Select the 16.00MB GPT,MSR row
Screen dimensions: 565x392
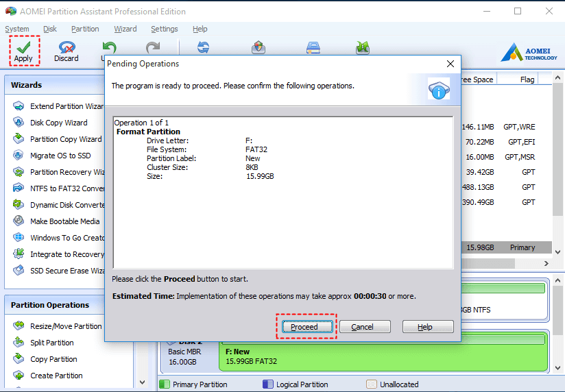pyautogui.click(x=506, y=157)
